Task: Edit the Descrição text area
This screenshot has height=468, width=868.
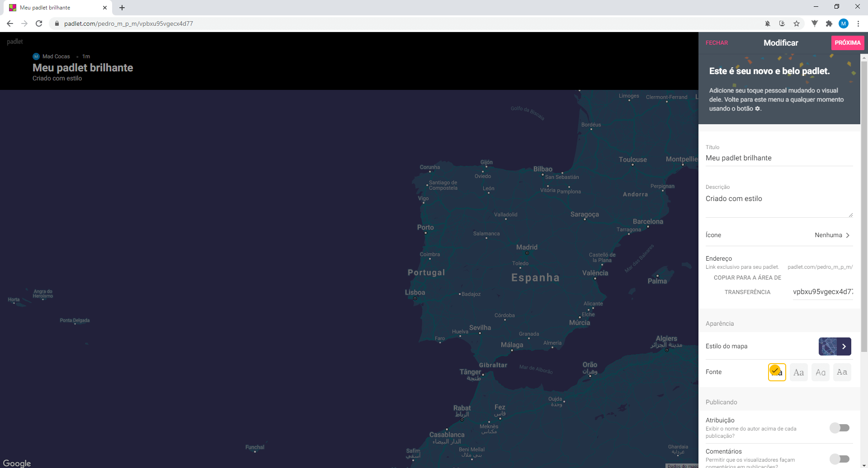Action: (779, 205)
